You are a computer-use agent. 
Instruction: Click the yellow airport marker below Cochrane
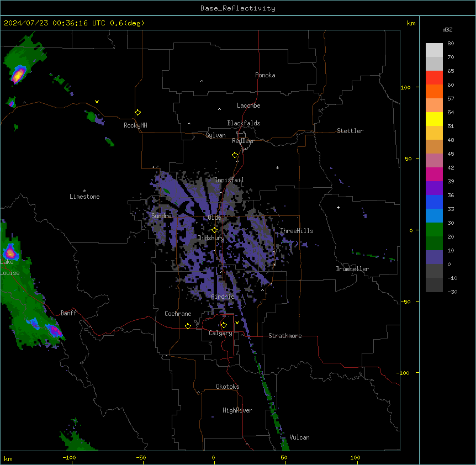click(188, 326)
